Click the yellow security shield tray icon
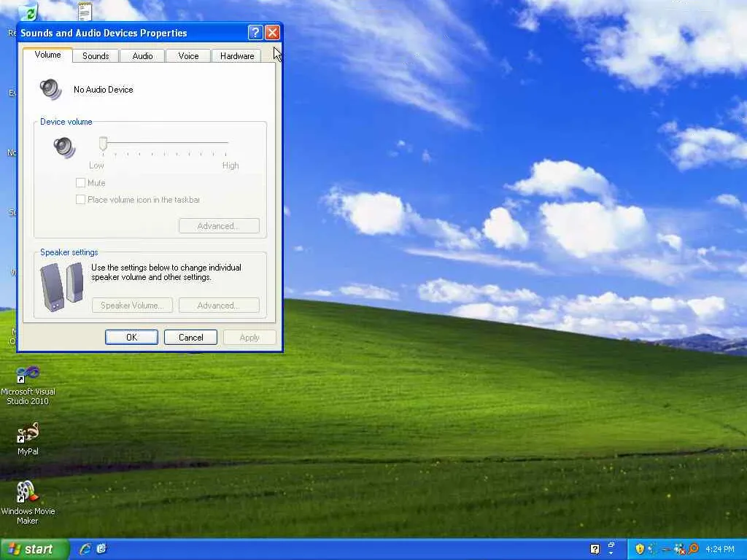 [x=639, y=549]
